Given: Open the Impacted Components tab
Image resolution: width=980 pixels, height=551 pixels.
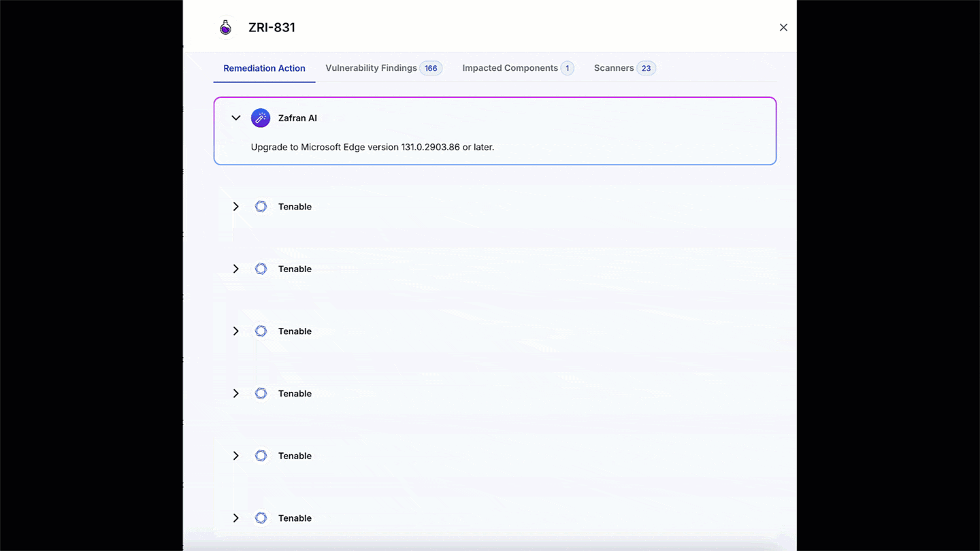Looking at the screenshot, I should (x=518, y=68).
